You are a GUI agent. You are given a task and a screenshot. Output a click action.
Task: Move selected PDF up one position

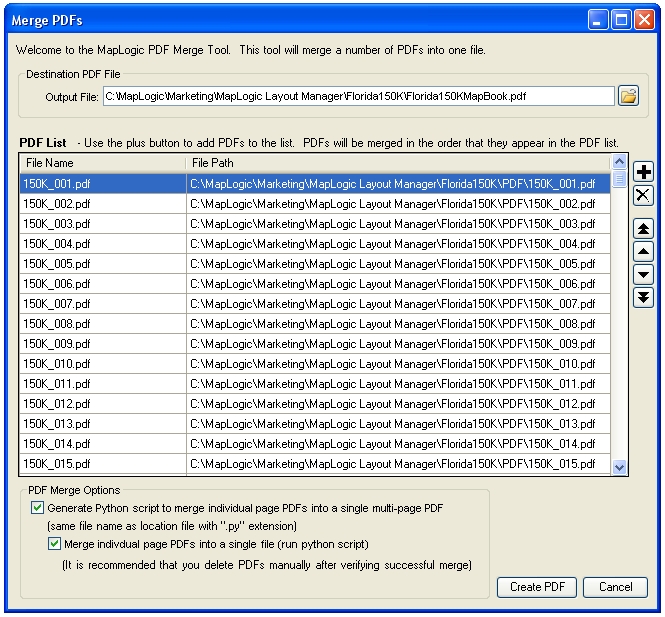643,252
